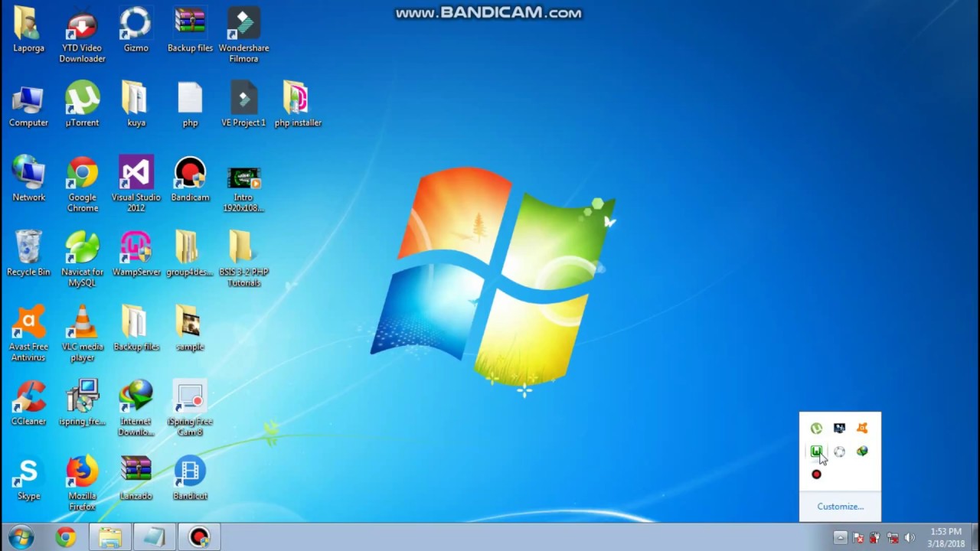Click the white ring Gizmo tray icon
The image size is (980, 551).
[839, 452]
